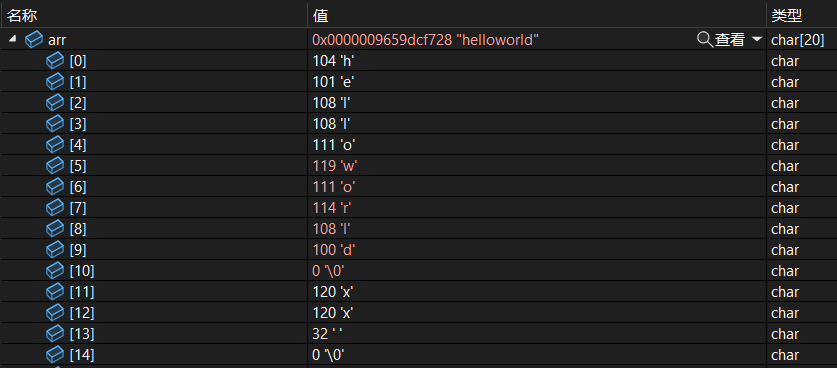Click the cube icon for element [10]
This screenshot has height=368, width=837.
click(55, 271)
